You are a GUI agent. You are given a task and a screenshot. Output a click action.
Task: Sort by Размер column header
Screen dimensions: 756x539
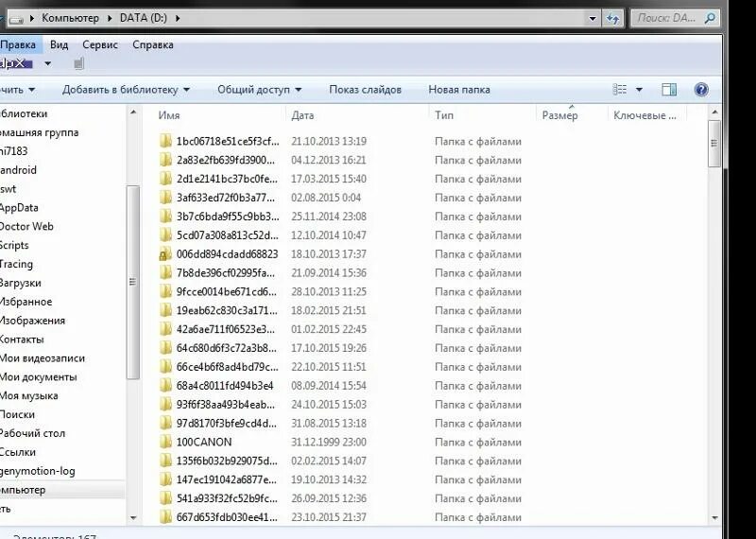click(559, 115)
